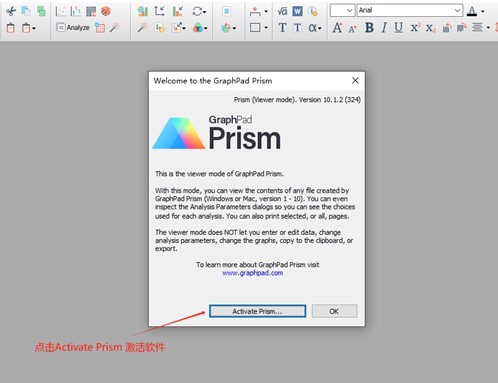
Task: Toggle superscript x² formatting
Action: click(415, 28)
